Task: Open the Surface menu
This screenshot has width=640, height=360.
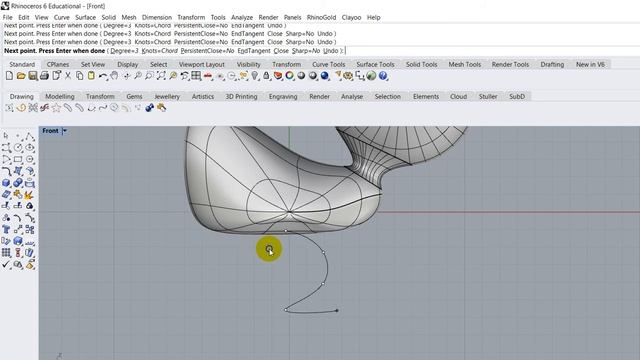Action: 85,18
